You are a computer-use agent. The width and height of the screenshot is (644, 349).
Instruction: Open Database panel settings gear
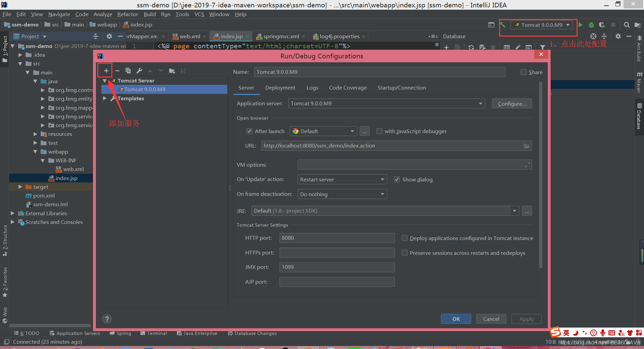tap(618, 36)
